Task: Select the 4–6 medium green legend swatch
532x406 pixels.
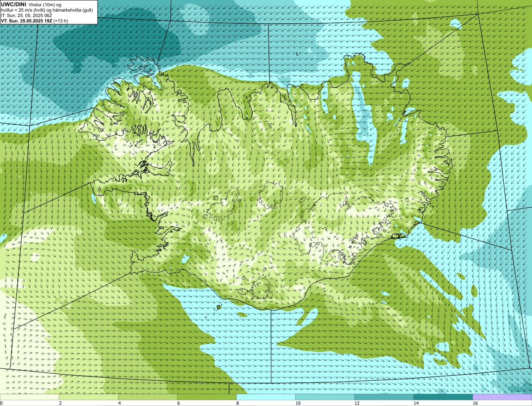Action: (148, 397)
